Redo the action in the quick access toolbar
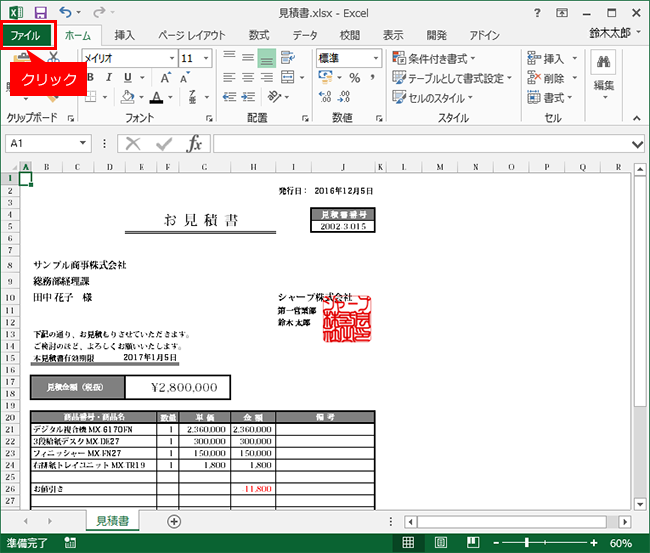 tap(99, 12)
